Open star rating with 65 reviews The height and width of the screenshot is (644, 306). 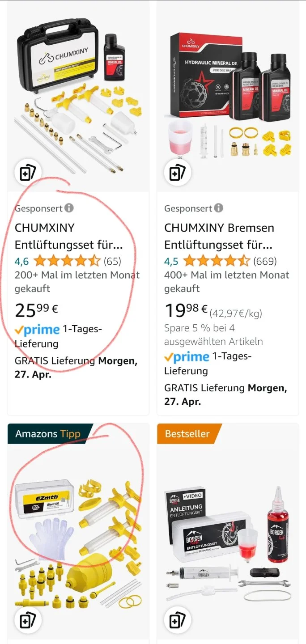coord(67,261)
